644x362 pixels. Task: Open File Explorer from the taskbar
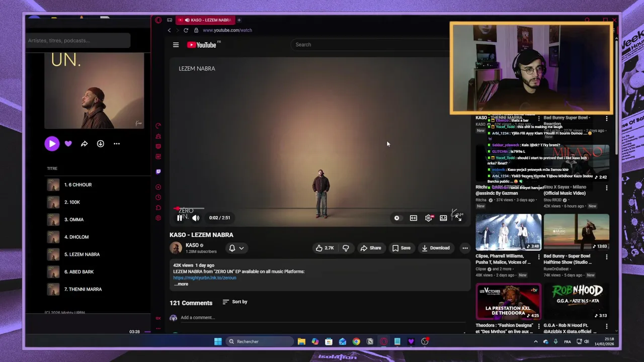[x=301, y=342]
